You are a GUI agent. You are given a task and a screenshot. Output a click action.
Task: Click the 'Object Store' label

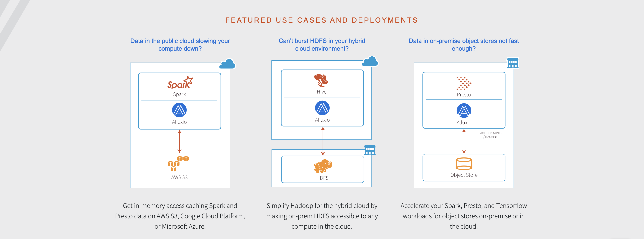(464, 175)
